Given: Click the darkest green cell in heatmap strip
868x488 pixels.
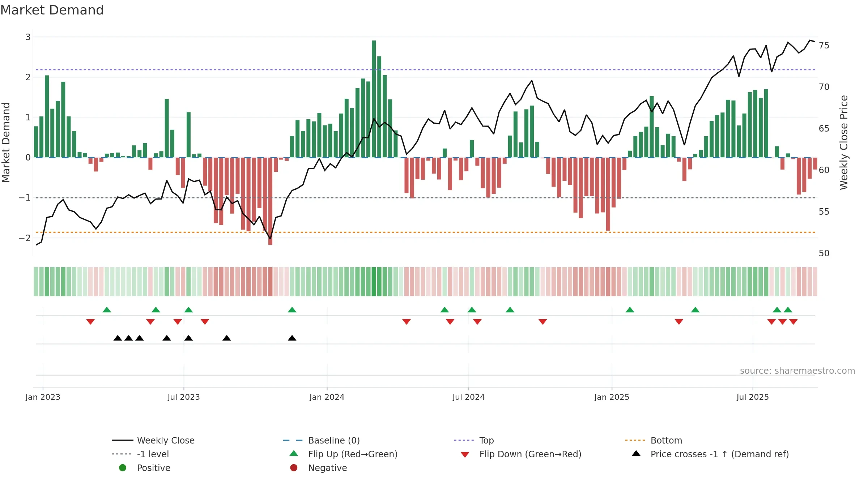Looking at the screenshot, I should 374,282.
